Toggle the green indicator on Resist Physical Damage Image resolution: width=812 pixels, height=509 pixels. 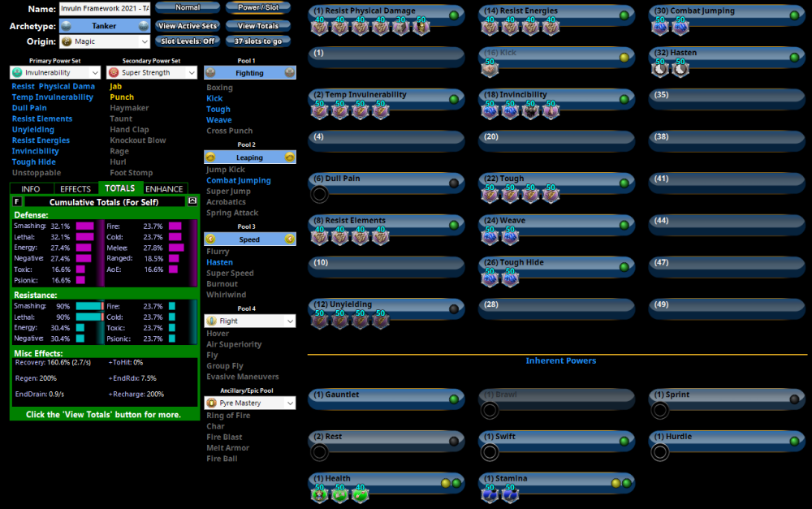[x=454, y=15]
